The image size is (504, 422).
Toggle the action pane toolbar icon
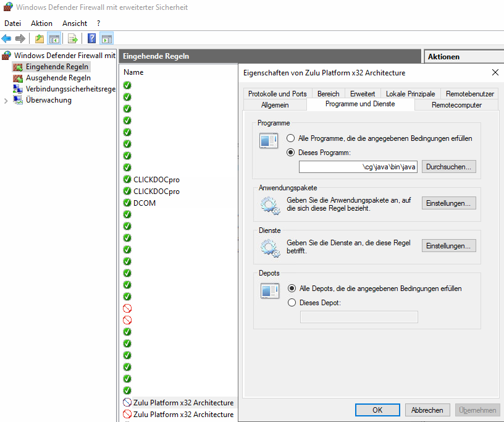(x=107, y=39)
